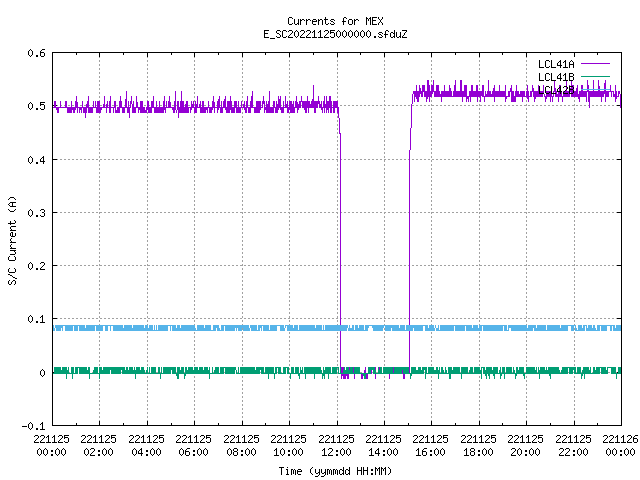
Task: Click the light blue LCL42B trace near 0.08
Action: tap(337, 328)
